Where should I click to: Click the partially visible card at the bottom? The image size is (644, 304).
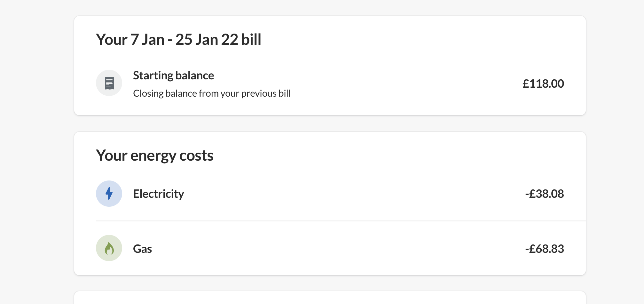coord(329,298)
